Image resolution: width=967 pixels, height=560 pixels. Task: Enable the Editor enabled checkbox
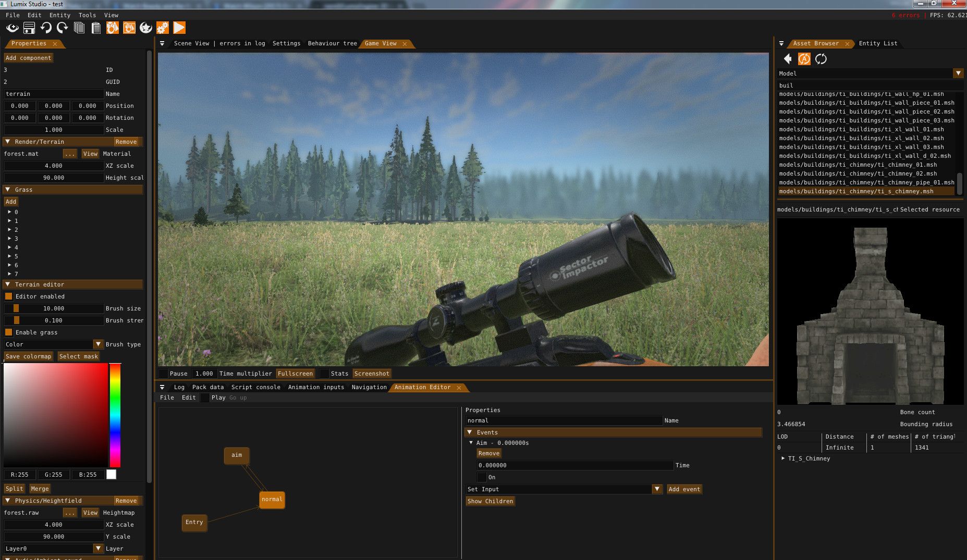(8, 296)
